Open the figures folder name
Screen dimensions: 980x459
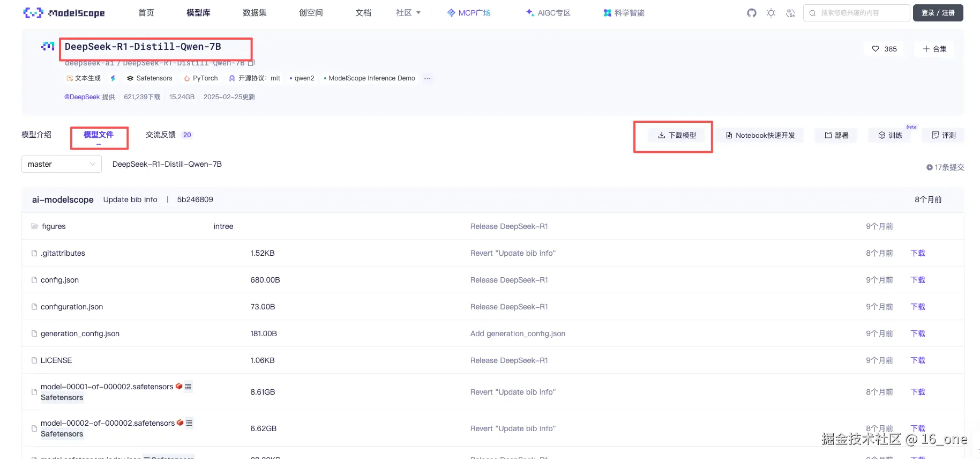click(x=54, y=226)
